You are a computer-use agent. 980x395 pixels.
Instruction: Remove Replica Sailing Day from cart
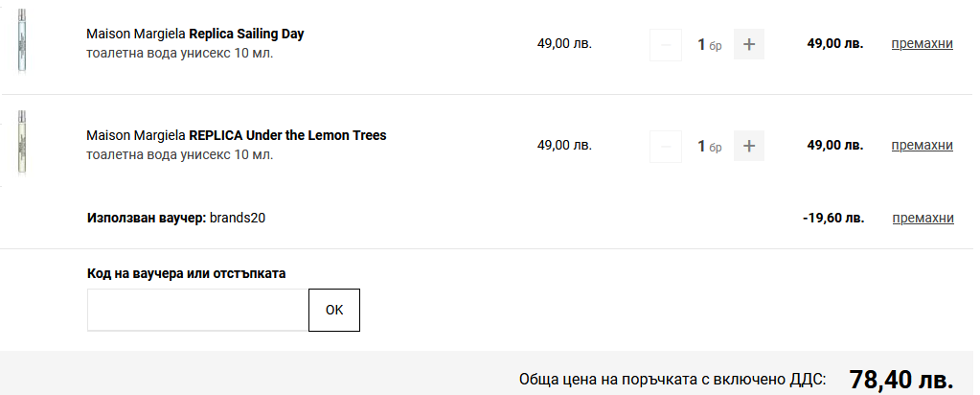[922, 43]
